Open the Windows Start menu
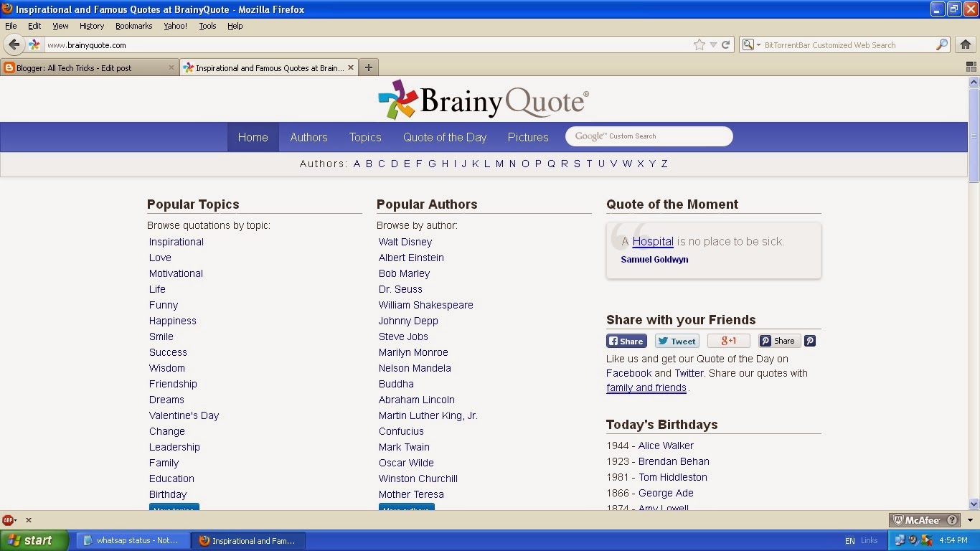980x551 pixels. 34,540
